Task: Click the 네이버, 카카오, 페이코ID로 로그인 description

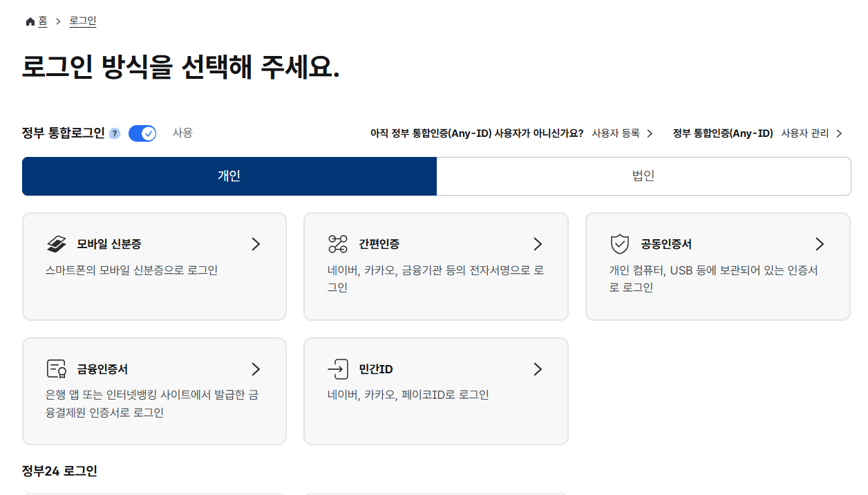Action: pos(408,395)
